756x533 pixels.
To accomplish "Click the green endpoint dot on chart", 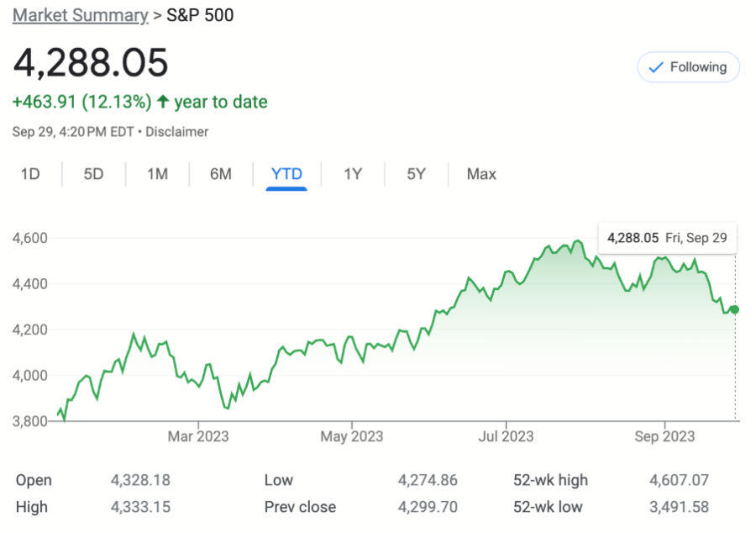I will (x=734, y=309).
